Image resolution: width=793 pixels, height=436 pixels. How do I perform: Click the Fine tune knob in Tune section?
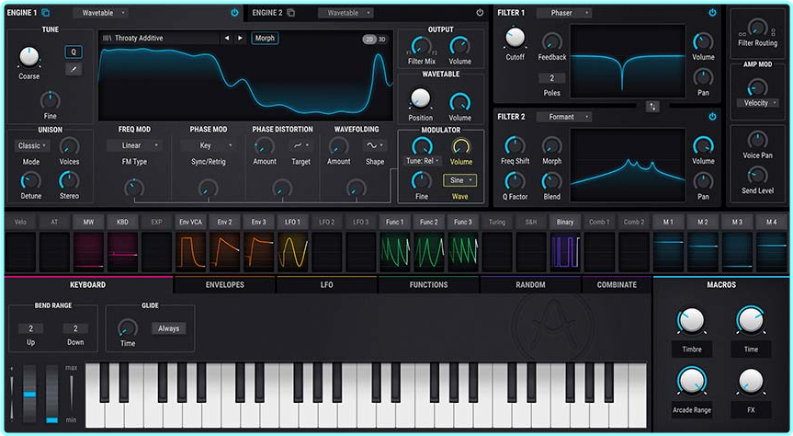point(50,100)
